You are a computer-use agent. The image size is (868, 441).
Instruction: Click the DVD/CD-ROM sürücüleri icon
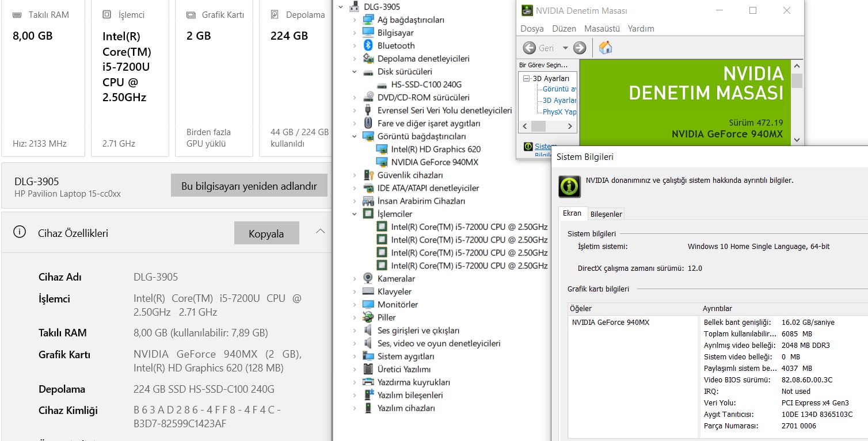(368, 97)
